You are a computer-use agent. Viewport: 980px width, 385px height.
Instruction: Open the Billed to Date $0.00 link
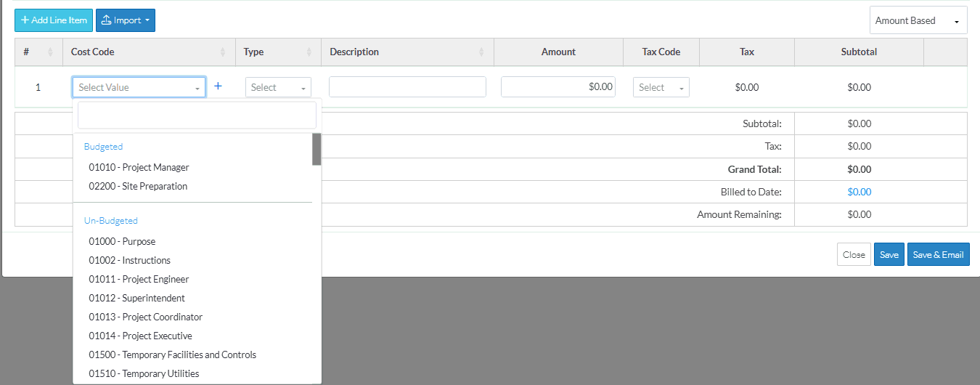pyautogui.click(x=859, y=192)
